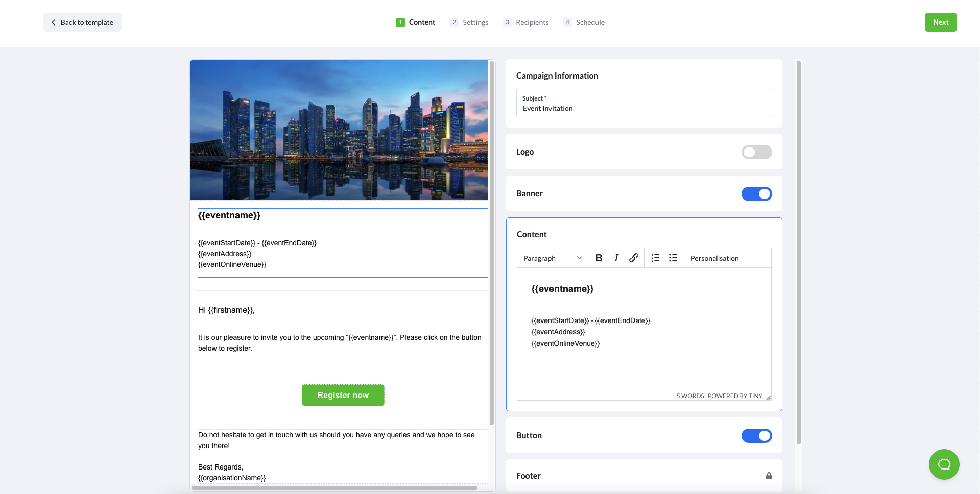
Task: Click the Campaign Information heading
Action: [x=557, y=76]
